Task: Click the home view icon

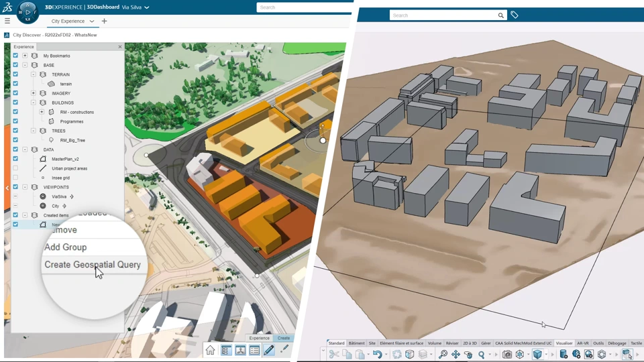Action: 210,350
